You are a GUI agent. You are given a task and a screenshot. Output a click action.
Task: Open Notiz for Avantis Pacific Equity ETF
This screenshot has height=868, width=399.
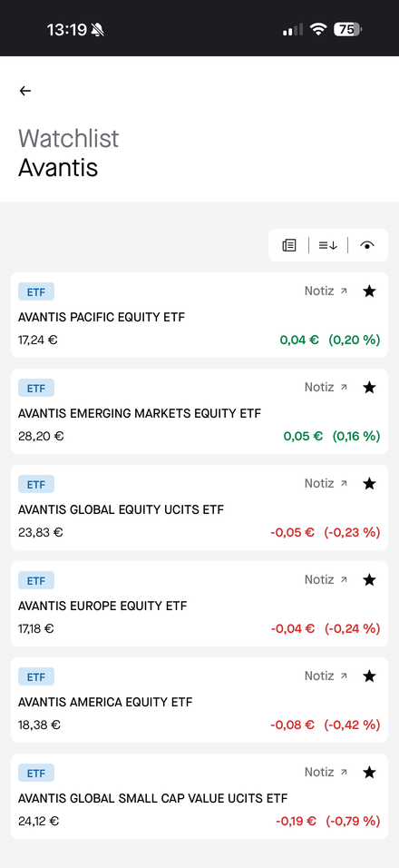(326, 291)
